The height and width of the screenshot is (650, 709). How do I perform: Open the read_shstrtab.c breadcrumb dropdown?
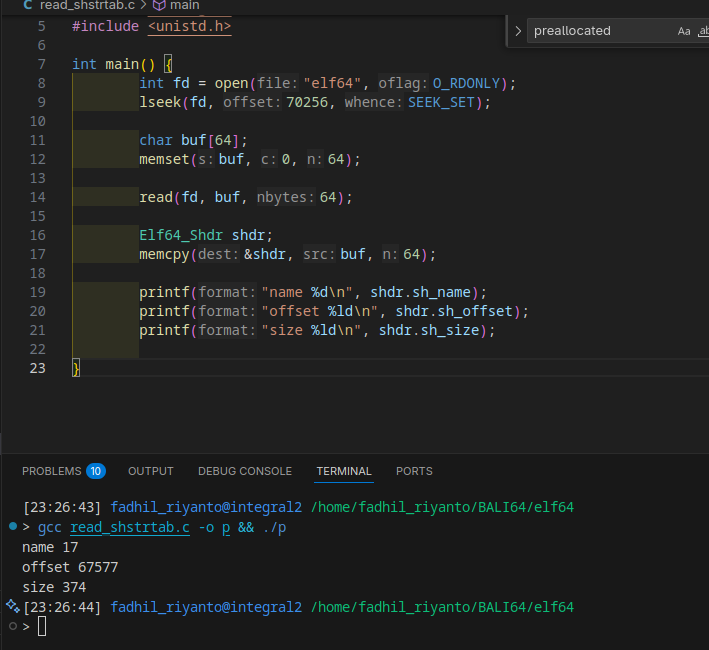[x=86, y=5]
